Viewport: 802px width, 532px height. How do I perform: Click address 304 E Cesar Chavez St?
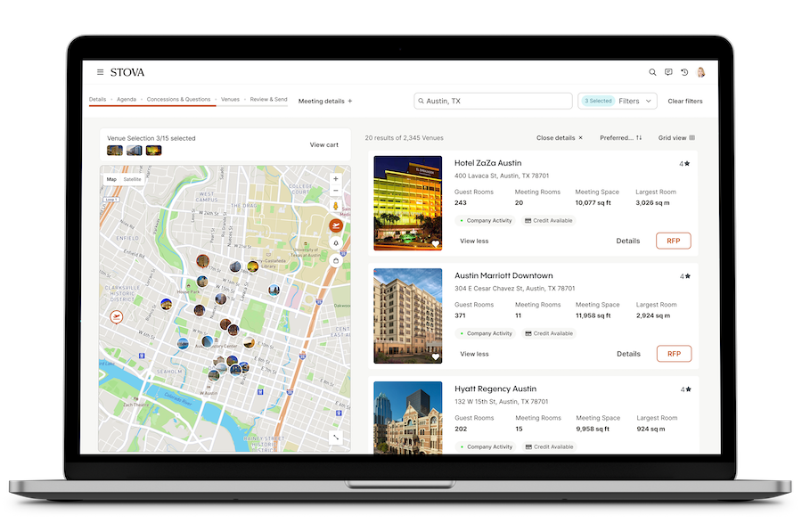pos(514,289)
